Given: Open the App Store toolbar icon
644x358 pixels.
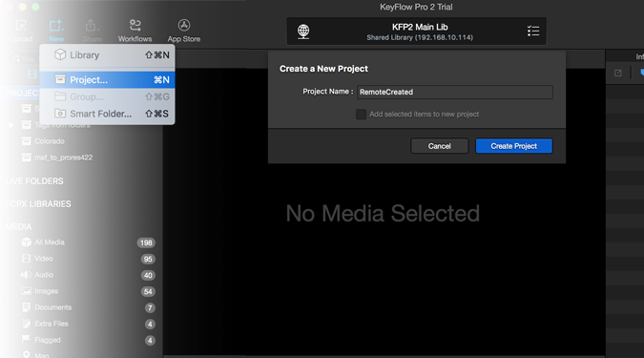Looking at the screenshot, I should pyautogui.click(x=183, y=31).
